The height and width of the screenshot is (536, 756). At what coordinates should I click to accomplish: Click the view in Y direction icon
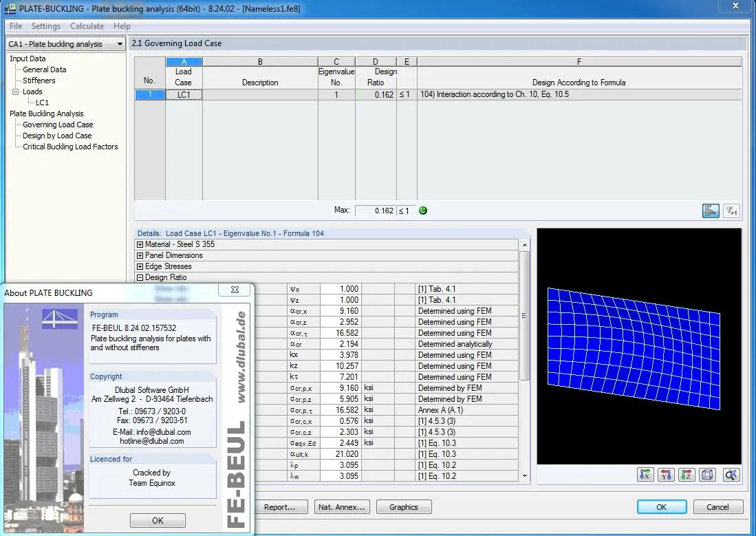point(666,474)
